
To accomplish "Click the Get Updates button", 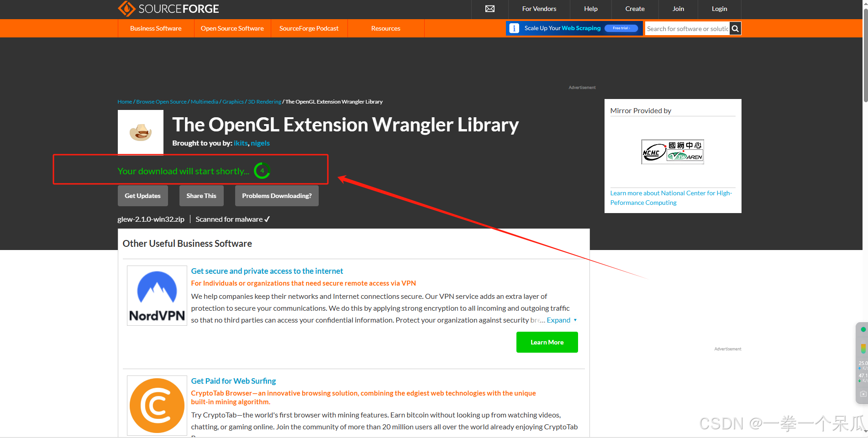I will [x=142, y=195].
